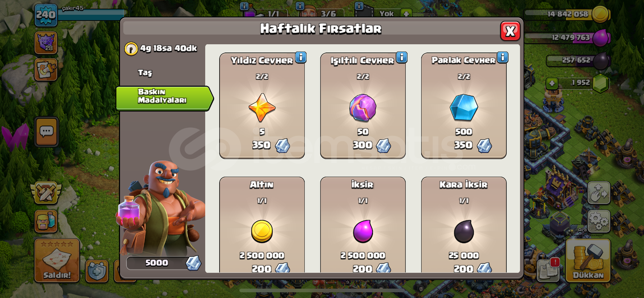The width and height of the screenshot is (644, 298).
Task: Tap the Saldır! attack button
Action: click(57, 260)
